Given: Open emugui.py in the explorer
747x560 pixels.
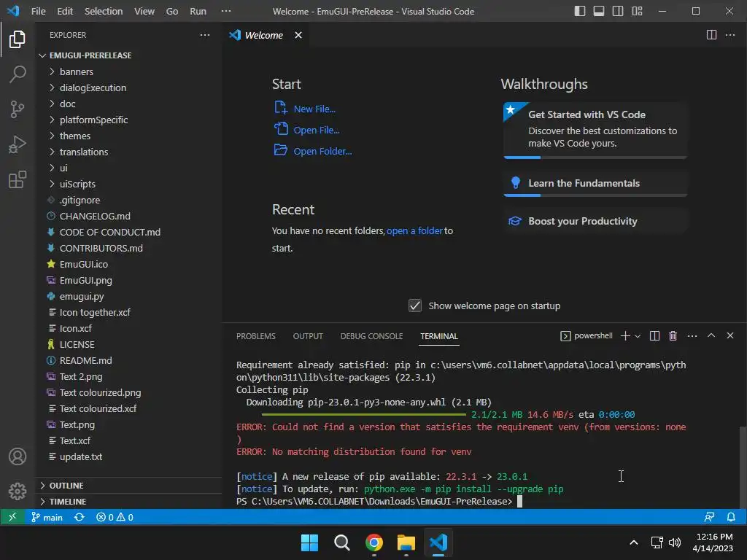Looking at the screenshot, I should [x=82, y=296].
